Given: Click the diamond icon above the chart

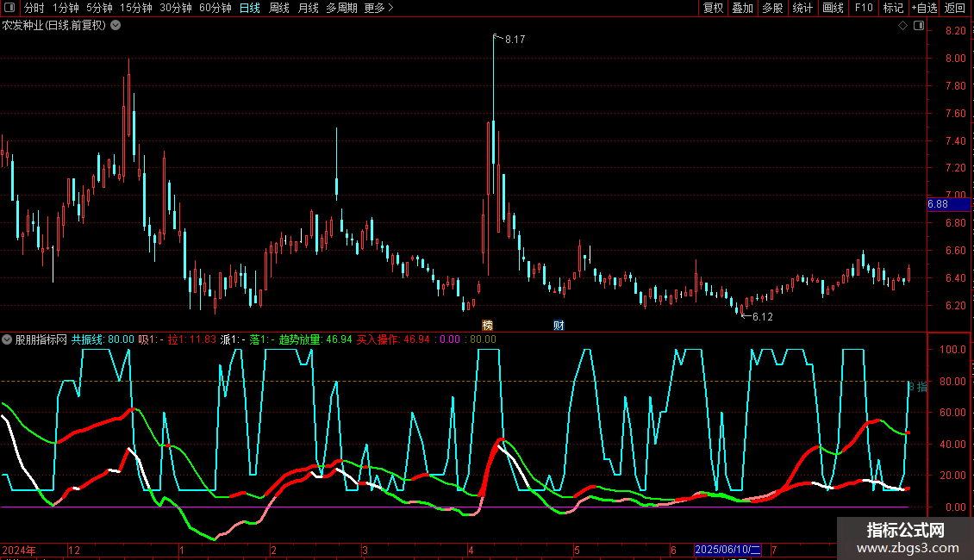Looking at the screenshot, I should [x=903, y=25].
